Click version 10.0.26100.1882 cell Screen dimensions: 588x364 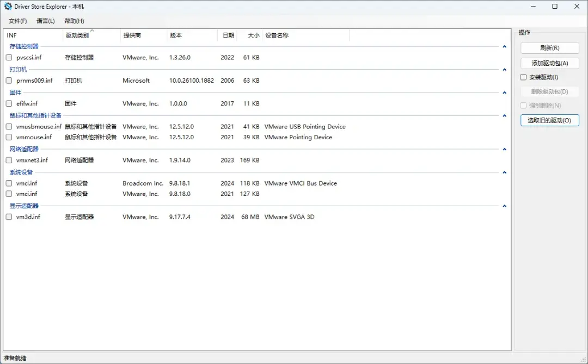pyautogui.click(x=192, y=81)
